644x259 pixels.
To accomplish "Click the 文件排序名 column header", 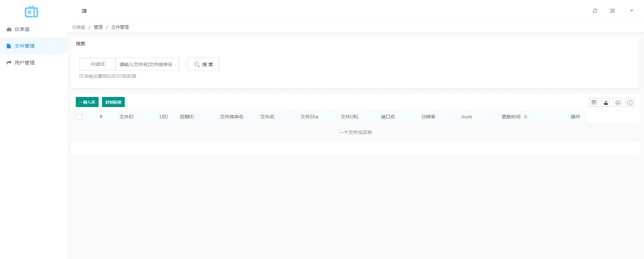I will (x=232, y=117).
